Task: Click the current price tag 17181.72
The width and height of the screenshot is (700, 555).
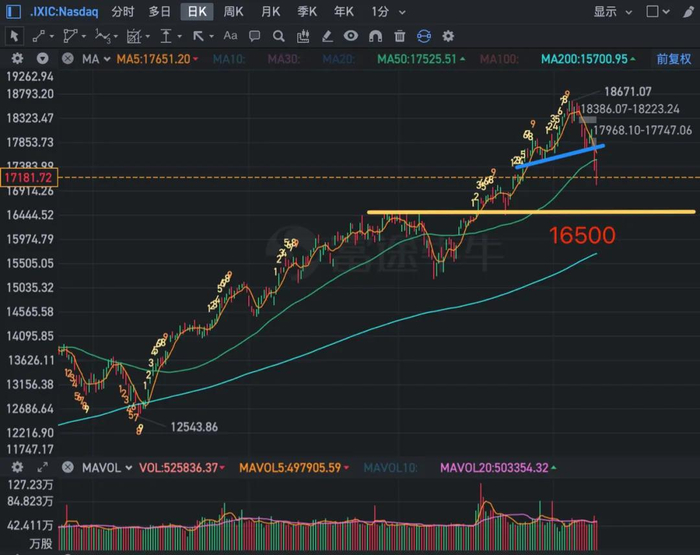Action: pyautogui.click(x=29, y=178)
